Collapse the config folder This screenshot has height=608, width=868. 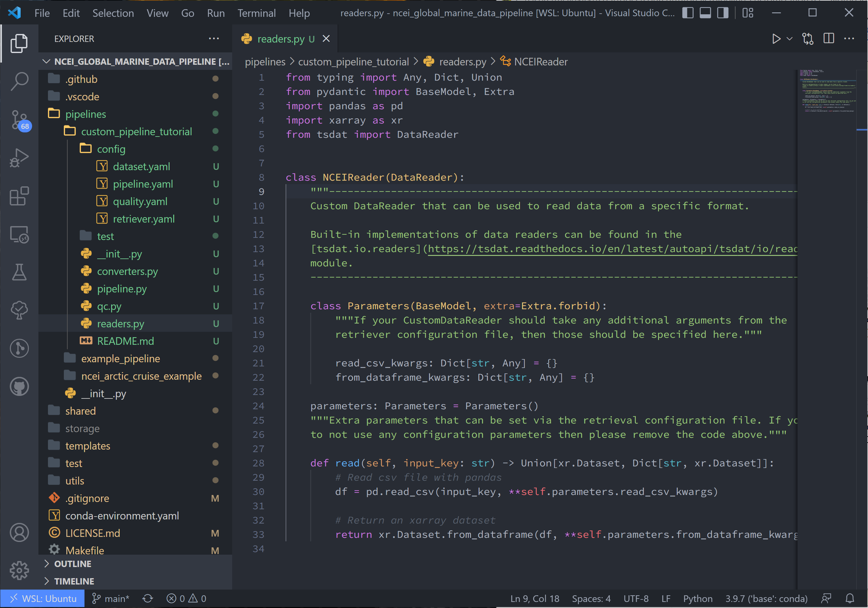point(135,149)
